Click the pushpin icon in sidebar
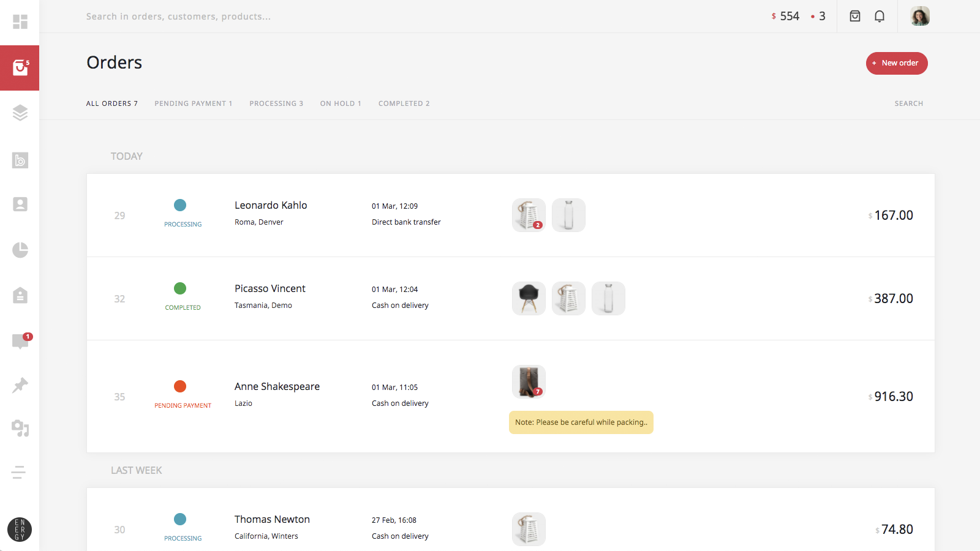 pos(20,385)
